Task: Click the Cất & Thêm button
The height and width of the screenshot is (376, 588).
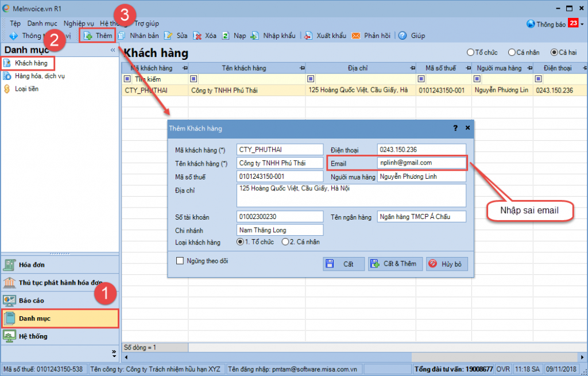Action: (x=395, y=264)
